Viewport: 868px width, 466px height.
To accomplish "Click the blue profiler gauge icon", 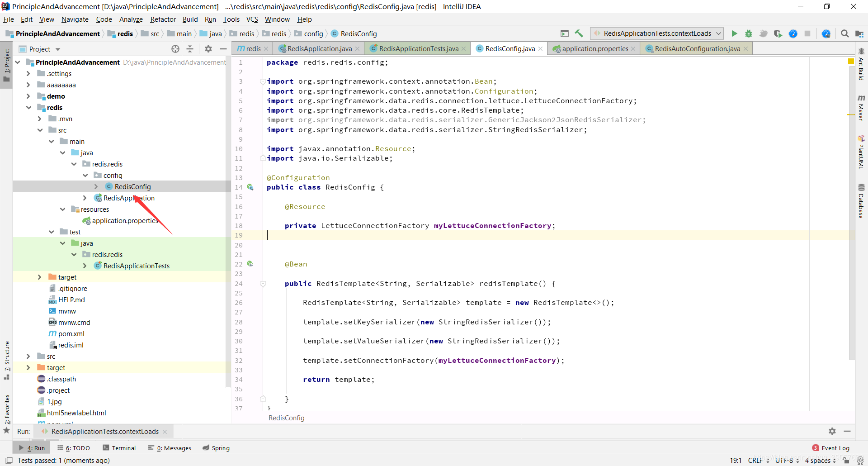I will [793, 33].
